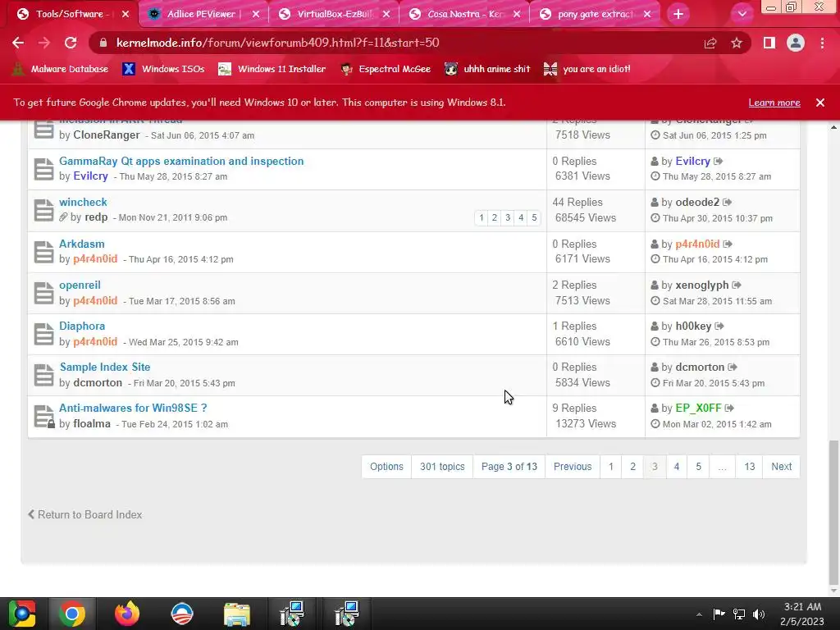The width and height of the screenshot is (840, 630).
Task: Open the volume control in system tray
Action: 759,614
